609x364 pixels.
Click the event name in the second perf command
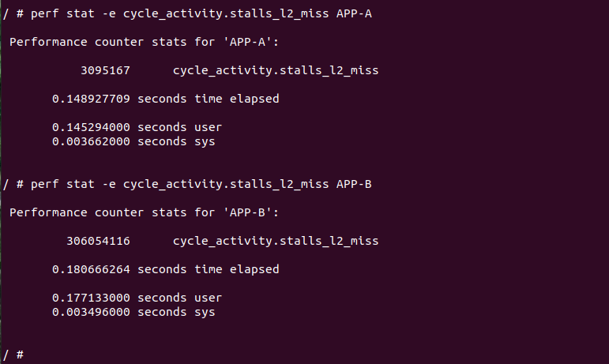[x=226, y=184]
